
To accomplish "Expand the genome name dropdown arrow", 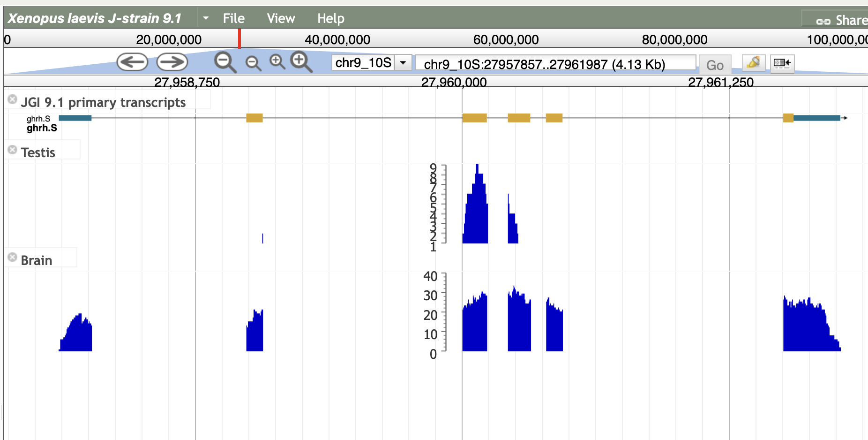I will [206, 18].
